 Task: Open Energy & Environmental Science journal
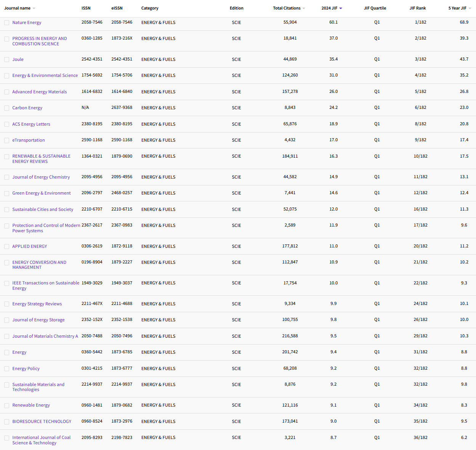[45, 75]
